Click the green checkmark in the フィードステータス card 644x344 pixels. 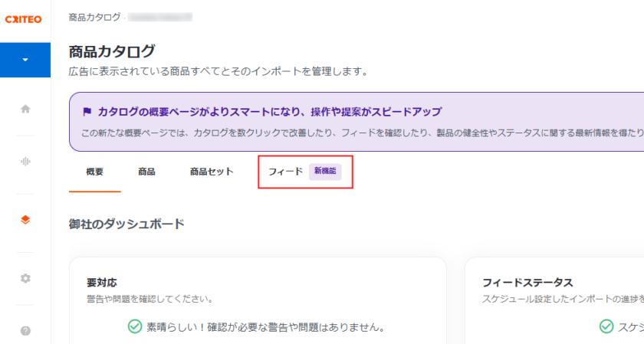[607, 327]
